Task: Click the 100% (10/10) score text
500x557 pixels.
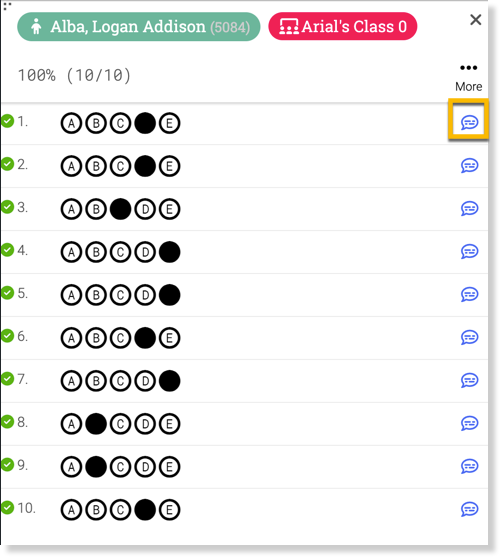Action: (x=75, y=75)
